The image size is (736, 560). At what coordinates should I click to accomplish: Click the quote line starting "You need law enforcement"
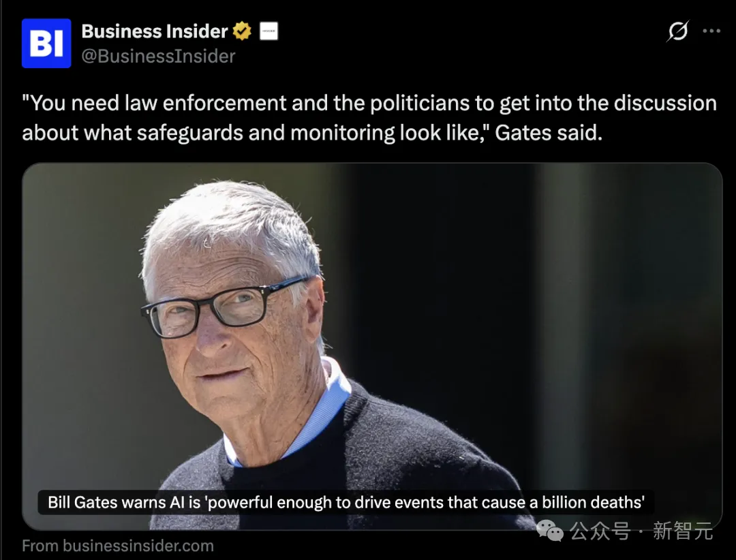369,104
